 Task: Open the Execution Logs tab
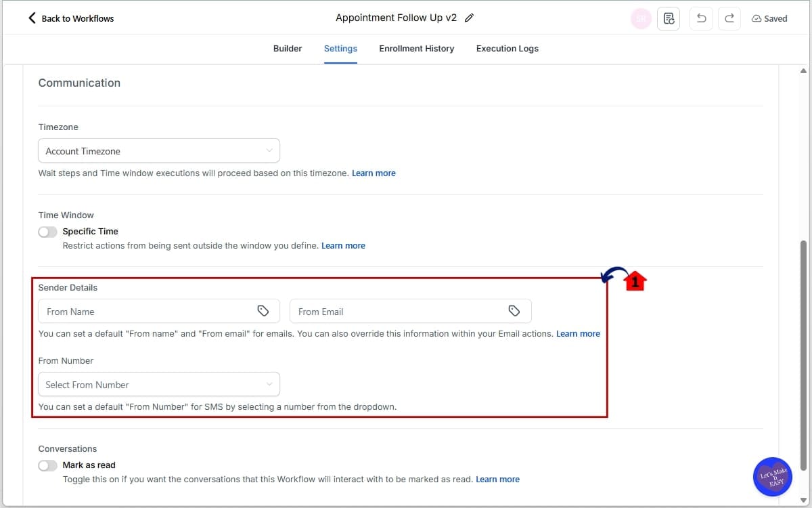point(507,48)
